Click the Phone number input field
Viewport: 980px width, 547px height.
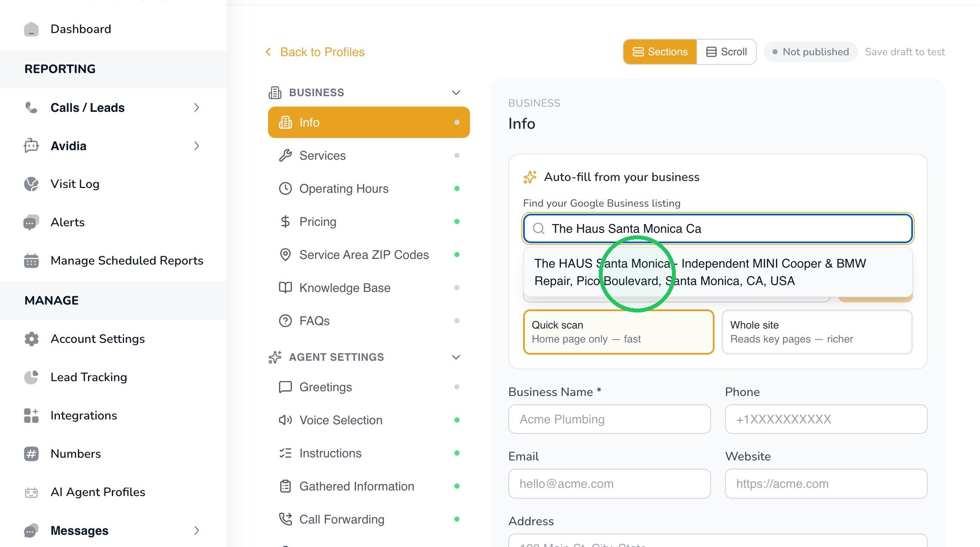point(826,419)
